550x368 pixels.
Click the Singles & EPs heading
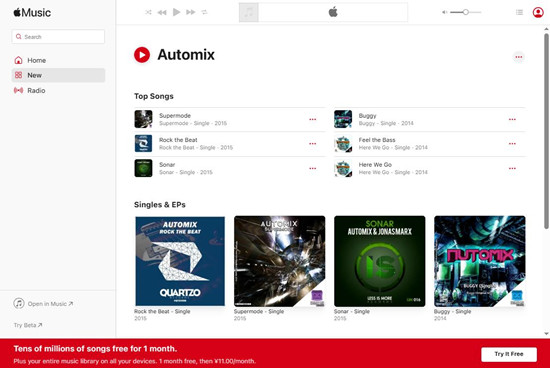coord(160,205)
